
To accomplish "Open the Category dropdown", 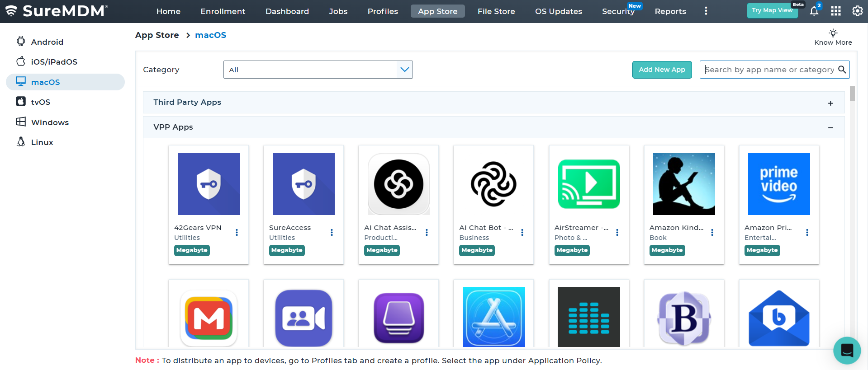I will point(318,70).
